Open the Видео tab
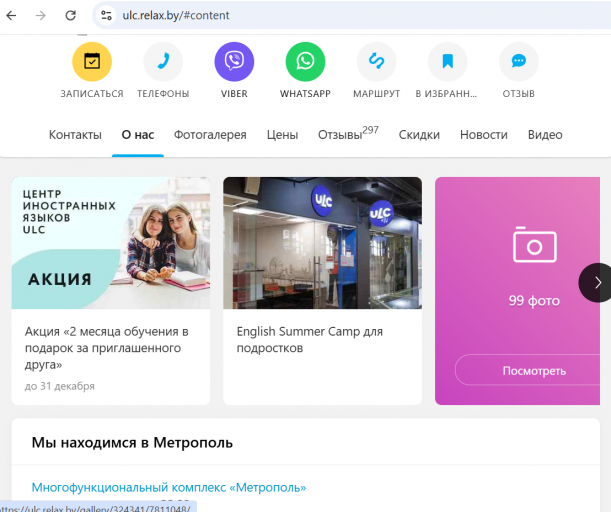Screen dimensions: 611x512 pos(545,135)
